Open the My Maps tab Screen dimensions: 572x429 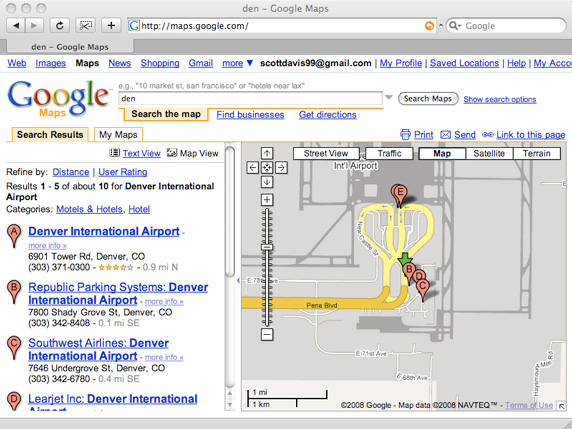pos(118,135)
